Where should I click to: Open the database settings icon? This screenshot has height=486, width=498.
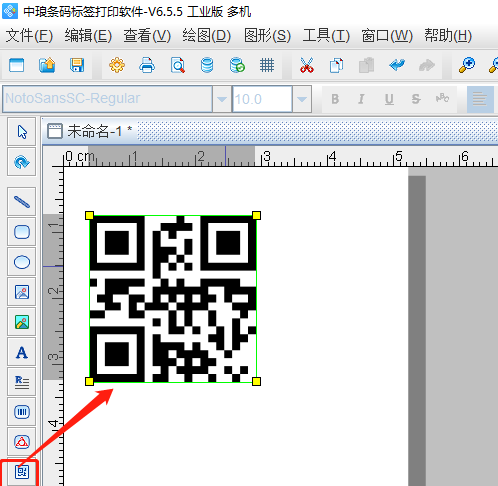click(207, 65)
